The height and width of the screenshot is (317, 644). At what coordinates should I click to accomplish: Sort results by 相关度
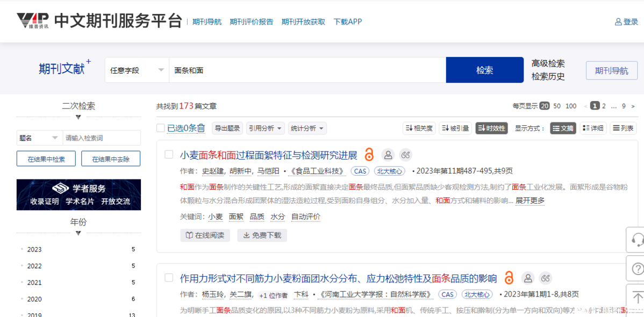click(419, 128)
